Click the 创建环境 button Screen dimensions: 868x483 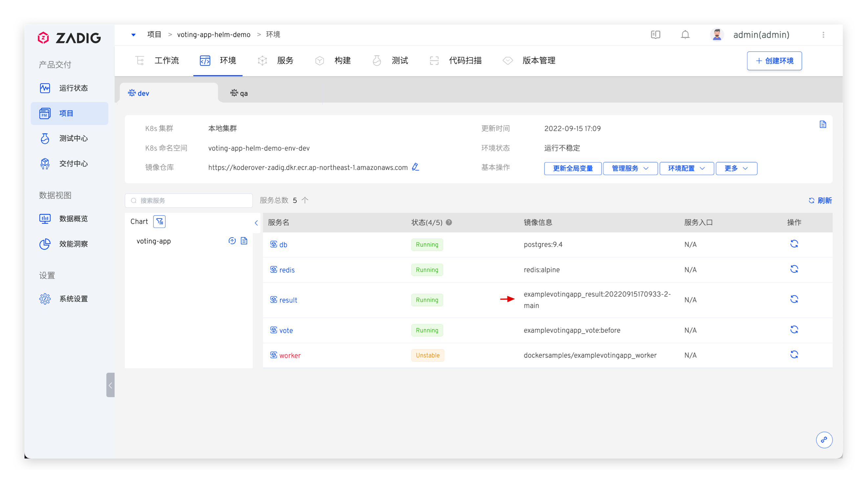click(774, 61)
